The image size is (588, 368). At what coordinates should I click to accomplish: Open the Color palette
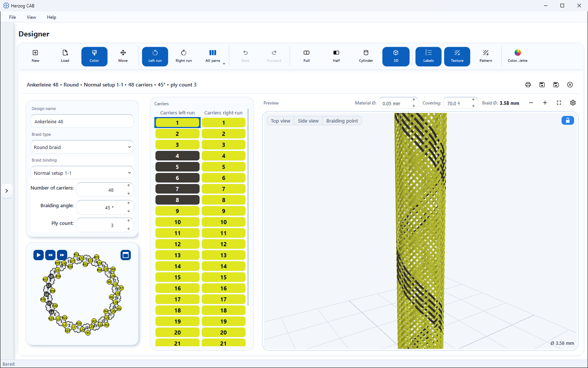click(x=517, y=56)
